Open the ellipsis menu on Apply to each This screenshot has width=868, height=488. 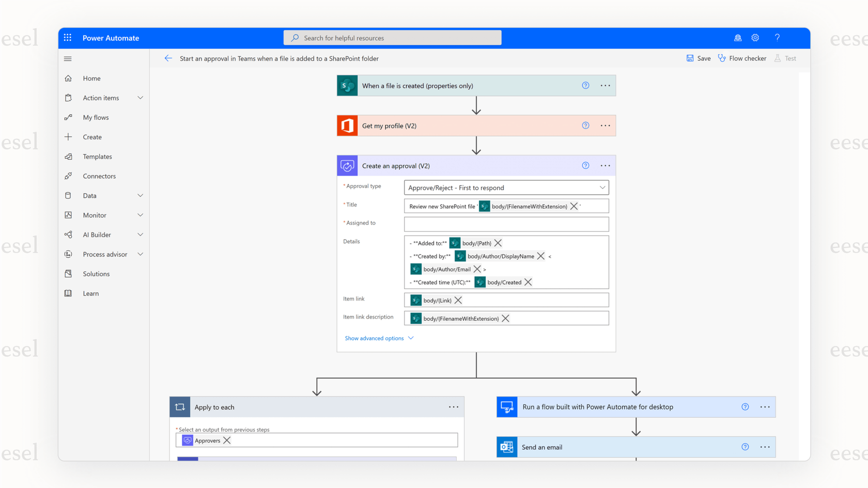point(454,406)
